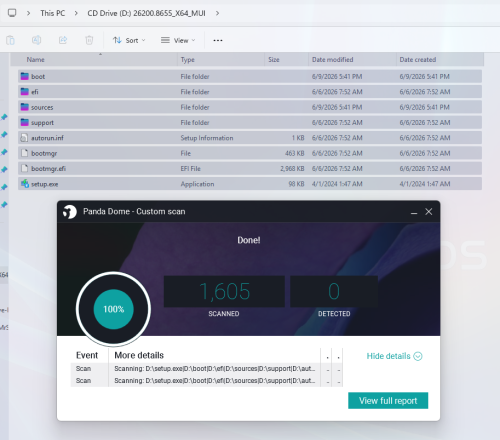Click the View full report button

point(388,400)
